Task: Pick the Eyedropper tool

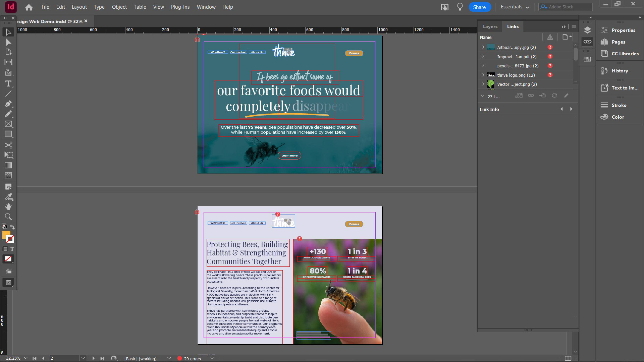Action: 8,197
